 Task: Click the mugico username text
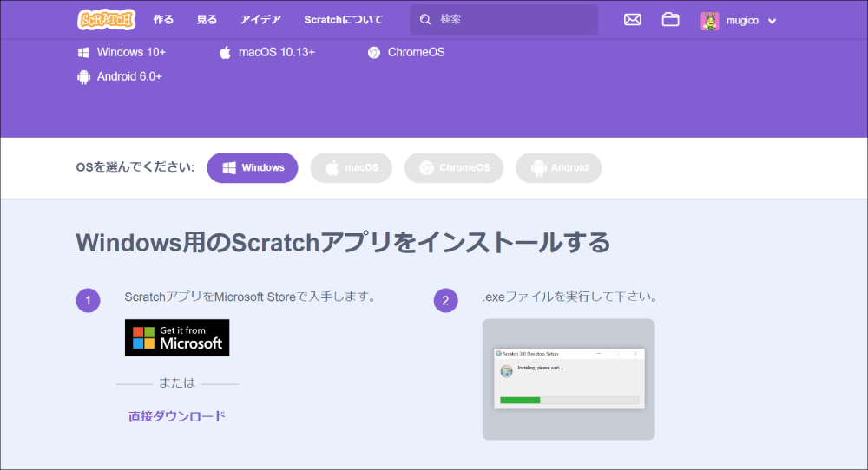coord(742,21)
